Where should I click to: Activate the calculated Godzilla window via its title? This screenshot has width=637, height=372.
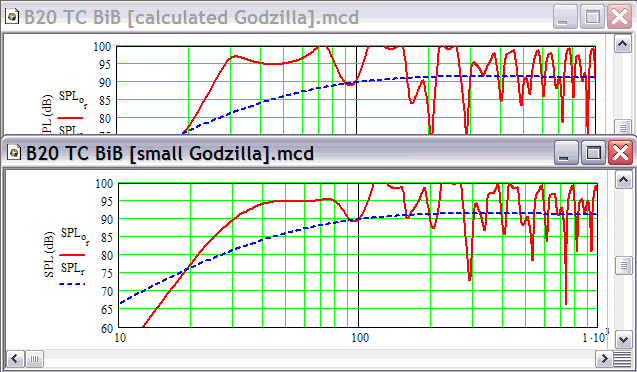pos(191,17)
